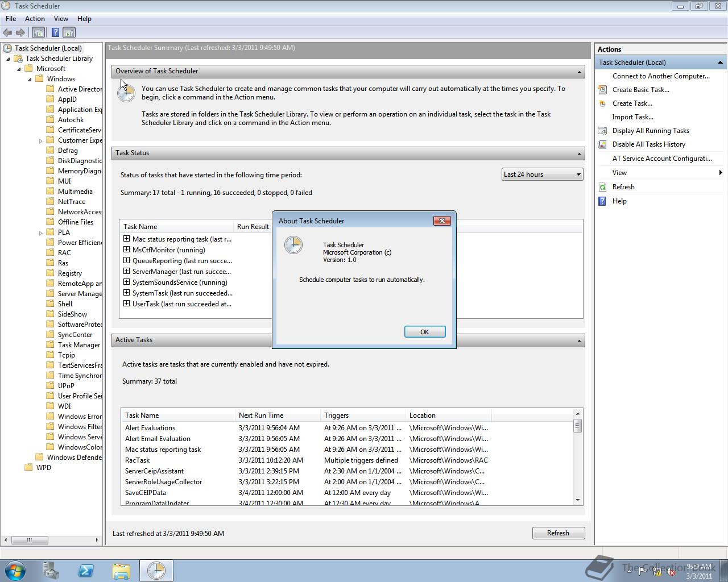Open the File menu

(11, 19)
